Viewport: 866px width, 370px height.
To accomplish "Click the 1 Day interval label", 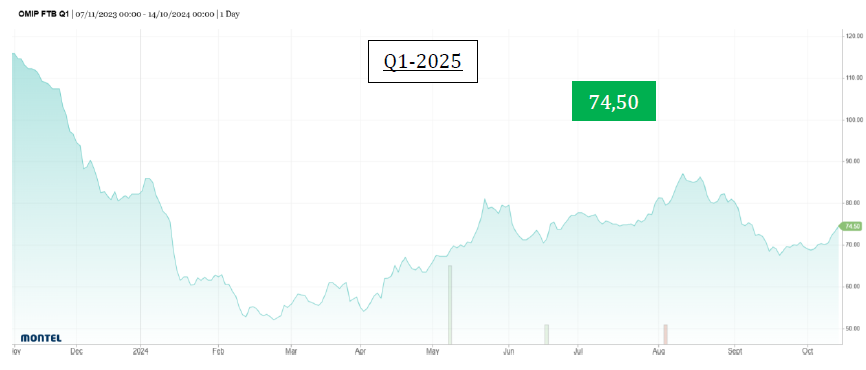I will 230,14.
